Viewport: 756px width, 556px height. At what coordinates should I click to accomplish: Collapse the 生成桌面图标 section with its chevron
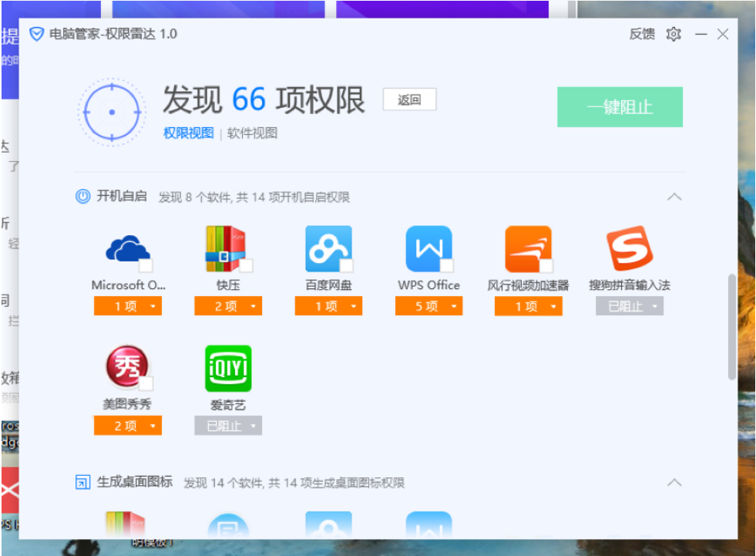(674, 482)
